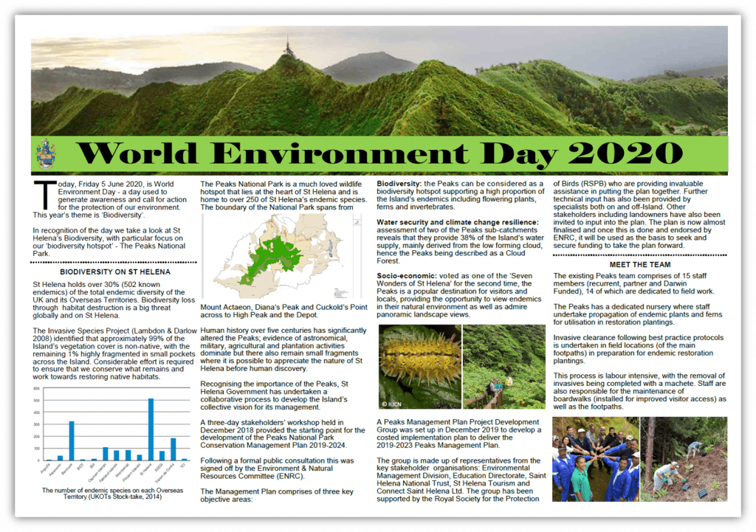Click 'Invasive clearance following best practice protocols' text
756x532 pixels.
[x=639, y=337]
